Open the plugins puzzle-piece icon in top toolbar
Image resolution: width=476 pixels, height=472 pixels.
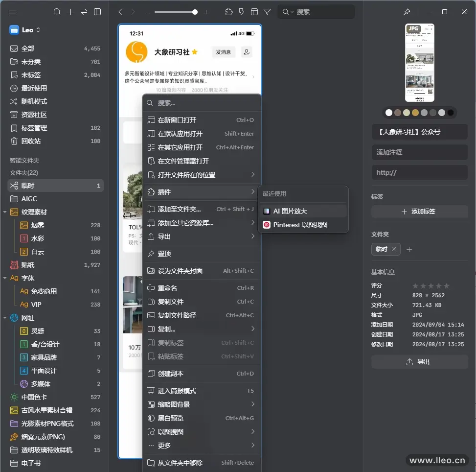pos(228,11)
